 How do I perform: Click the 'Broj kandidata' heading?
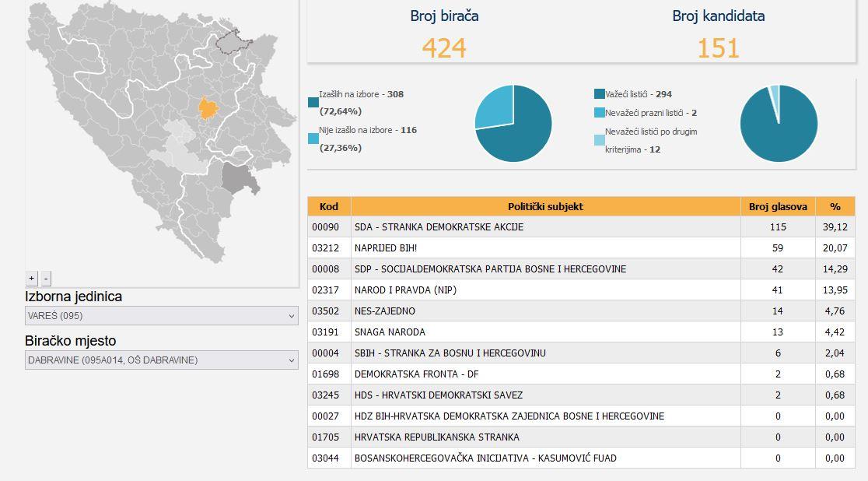[x=719, y=16]
